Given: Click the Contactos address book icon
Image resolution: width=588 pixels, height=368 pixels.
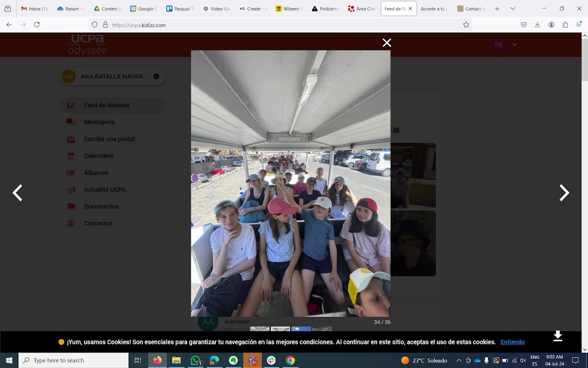Looking at the screenshot, I should click(x=71, y=224).
